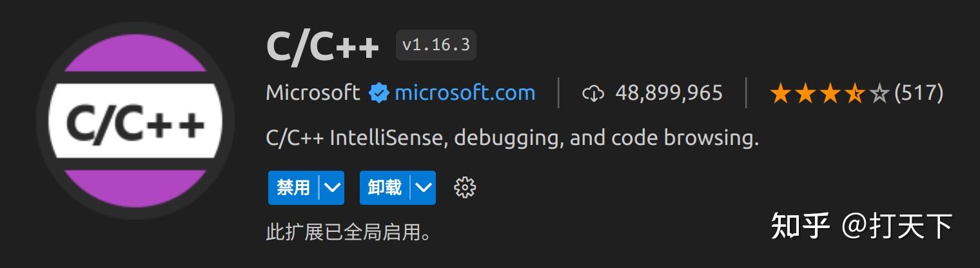Screen dimensions: 980x268
Task: Open the gear manage settings icon
Action: tap(465, 187)
